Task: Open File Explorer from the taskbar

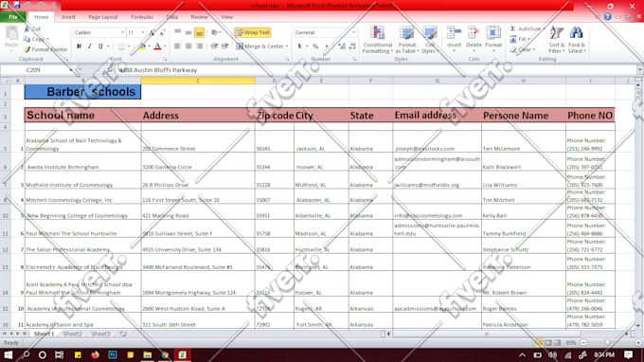Action: [148, 355]
